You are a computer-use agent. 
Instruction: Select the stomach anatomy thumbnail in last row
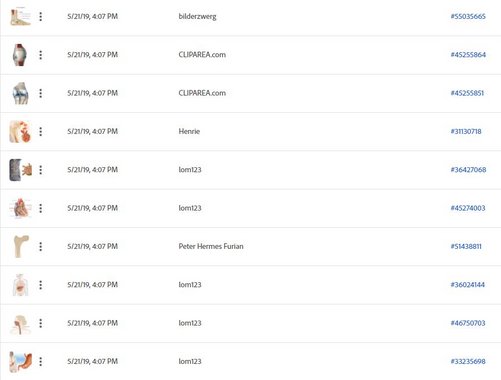[x=21, y=362]
